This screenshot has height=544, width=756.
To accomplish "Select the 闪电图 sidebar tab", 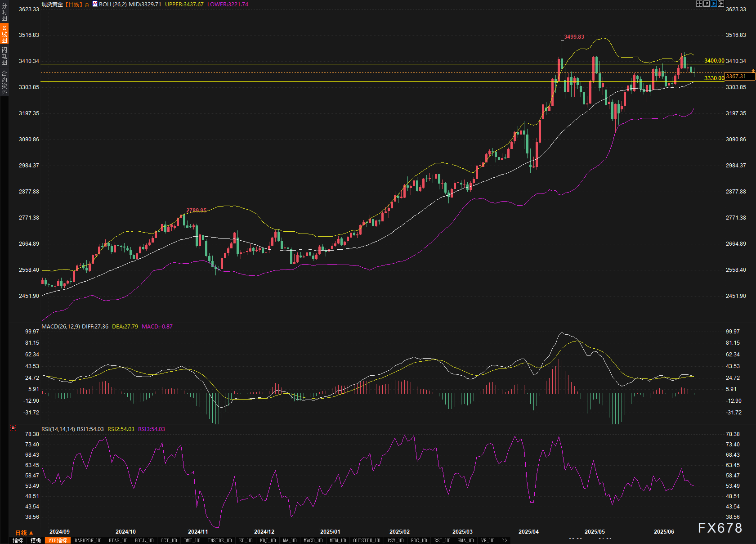I will [4, 56].
